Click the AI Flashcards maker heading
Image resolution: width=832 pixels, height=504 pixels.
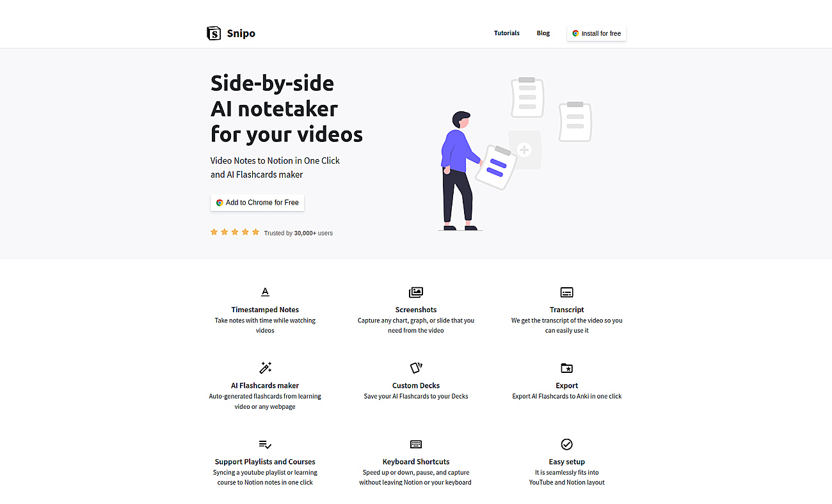(x=265, y=386)
